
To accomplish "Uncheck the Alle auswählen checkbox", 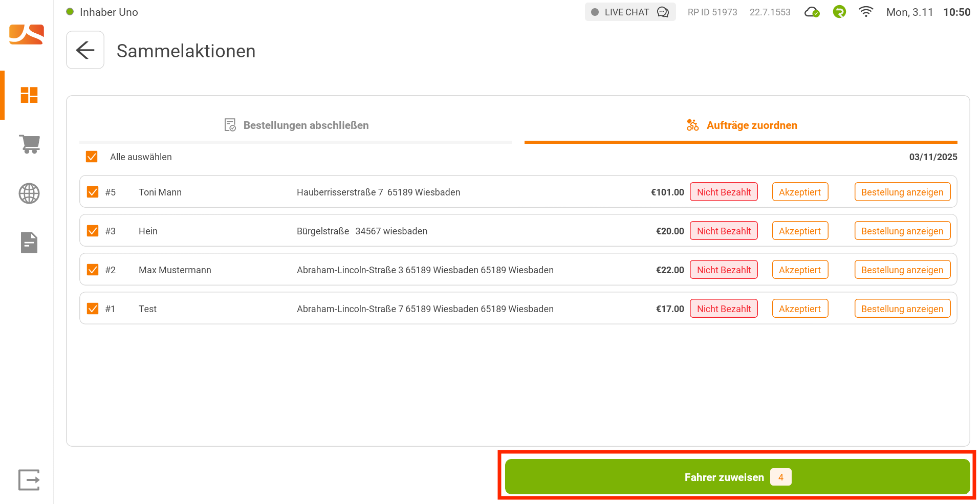I will click(x=92, y=157).
